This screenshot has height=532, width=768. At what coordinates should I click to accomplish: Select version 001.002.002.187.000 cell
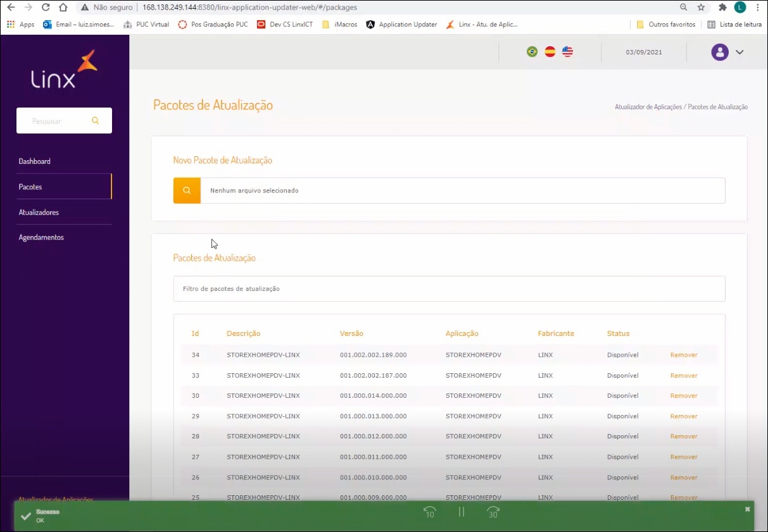pos(373,375)
